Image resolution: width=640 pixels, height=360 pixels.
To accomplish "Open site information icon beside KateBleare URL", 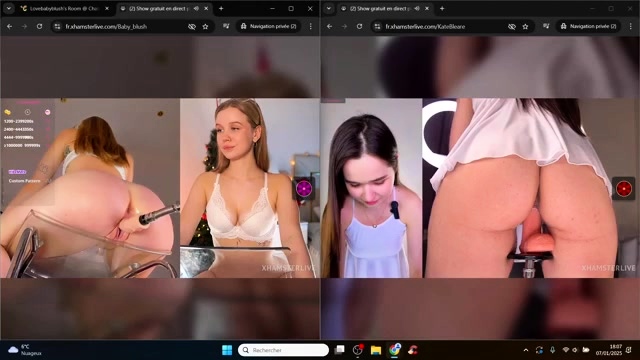I will 377,27.
